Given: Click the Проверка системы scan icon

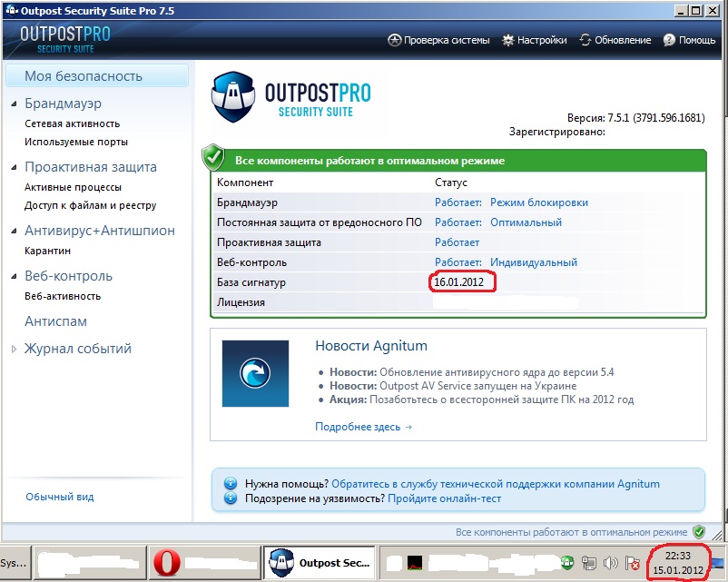Looking at the screenshot, I should 394,41.
